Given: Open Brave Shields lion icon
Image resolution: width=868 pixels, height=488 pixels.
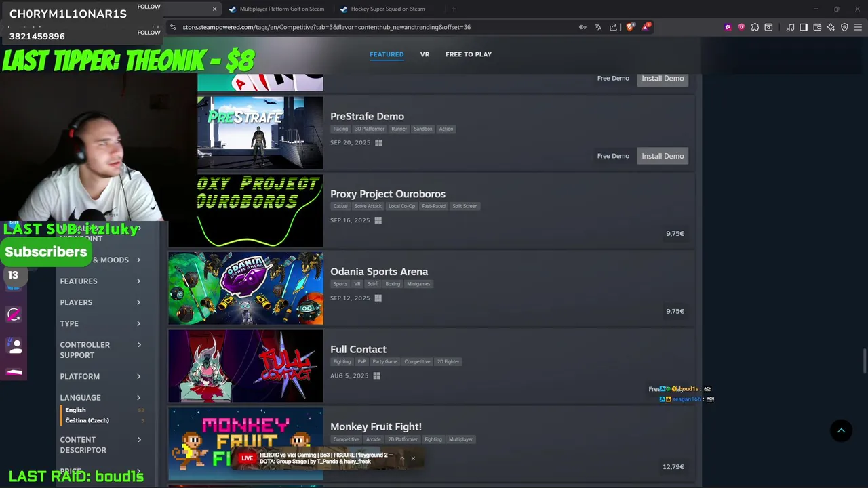Looking at the screenshot, I should (630, 27).
